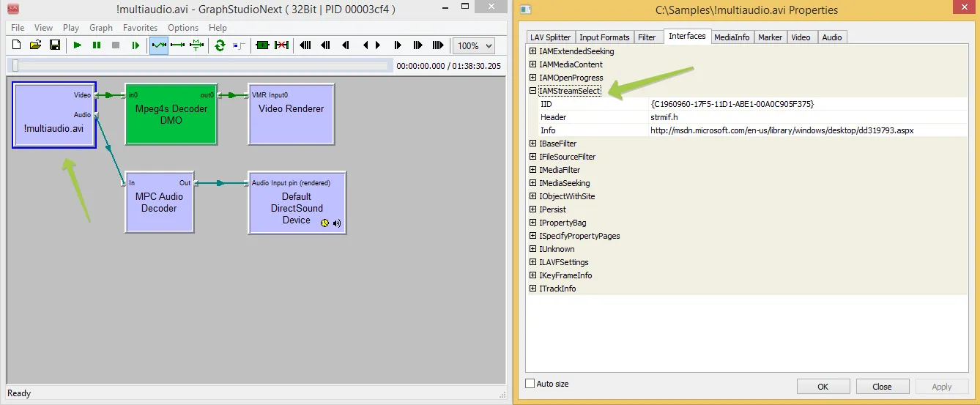Toggle the Auto size checkbox
Screen dimensions: 980x405
pos(530,384)
